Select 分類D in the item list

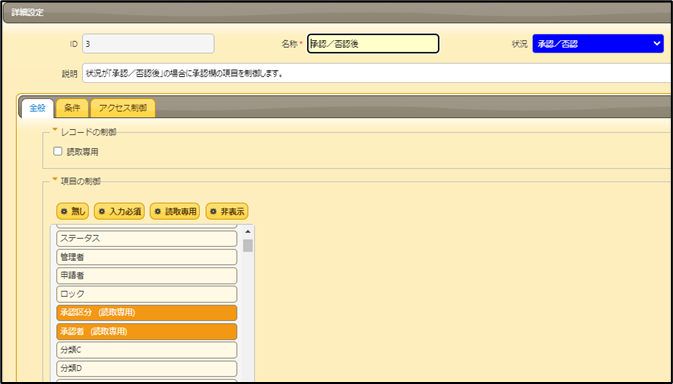[147, 369]
